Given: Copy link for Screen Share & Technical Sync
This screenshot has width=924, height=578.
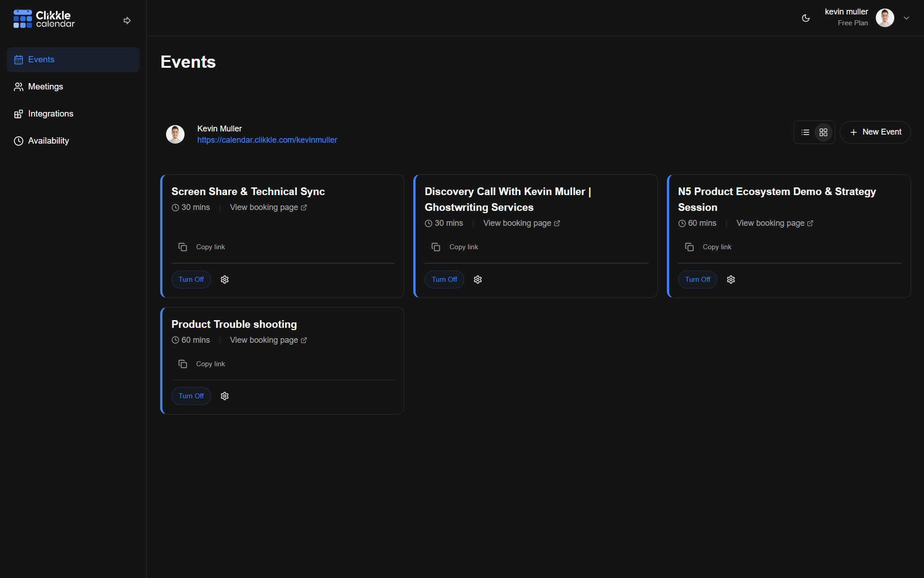Looking at the screenshot, I should click(202, 247).
